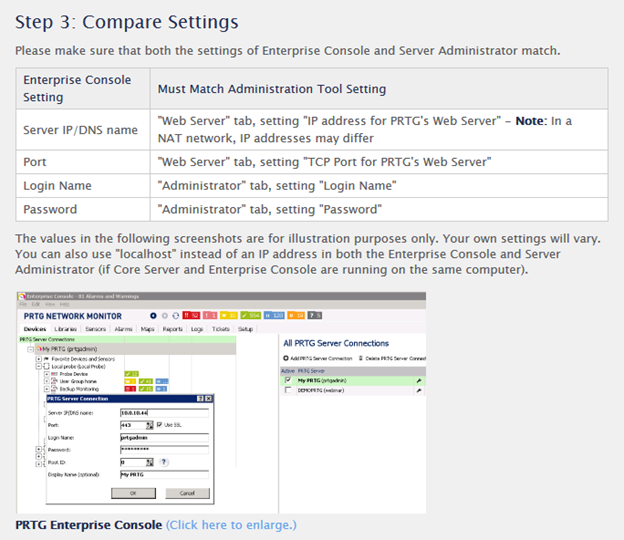
Task: Uncheck the My PRTG active server checkbox
Action: (x=288, y=380)
